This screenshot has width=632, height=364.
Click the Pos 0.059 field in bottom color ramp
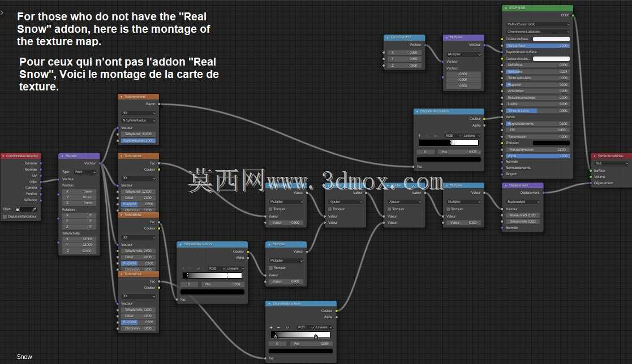pyautogui.click(x=311, y=344)
